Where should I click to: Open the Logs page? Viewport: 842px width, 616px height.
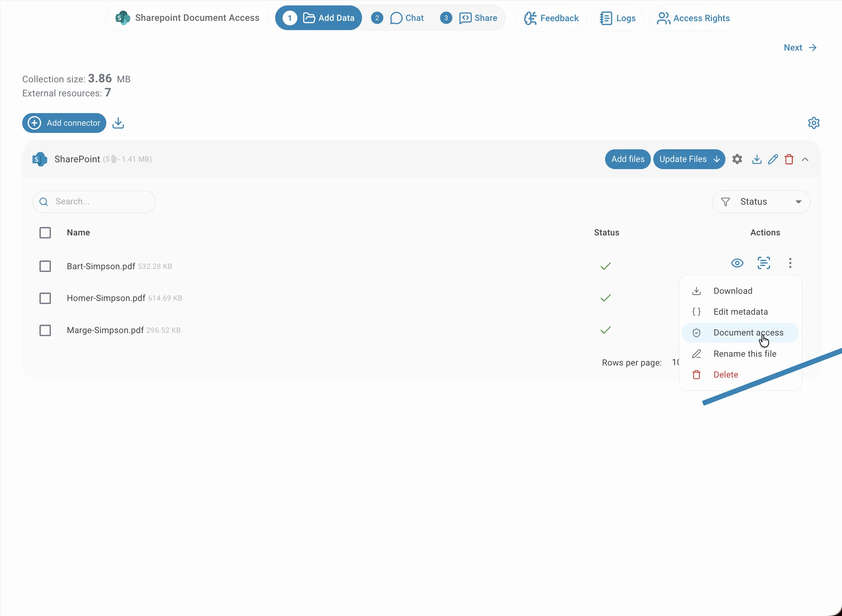(617, 18)
